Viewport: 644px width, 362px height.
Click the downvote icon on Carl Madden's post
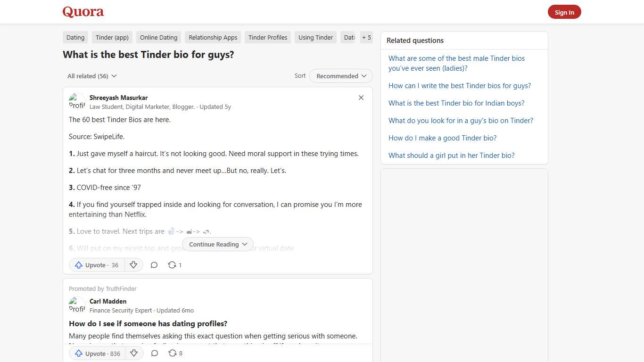[134, 353]
